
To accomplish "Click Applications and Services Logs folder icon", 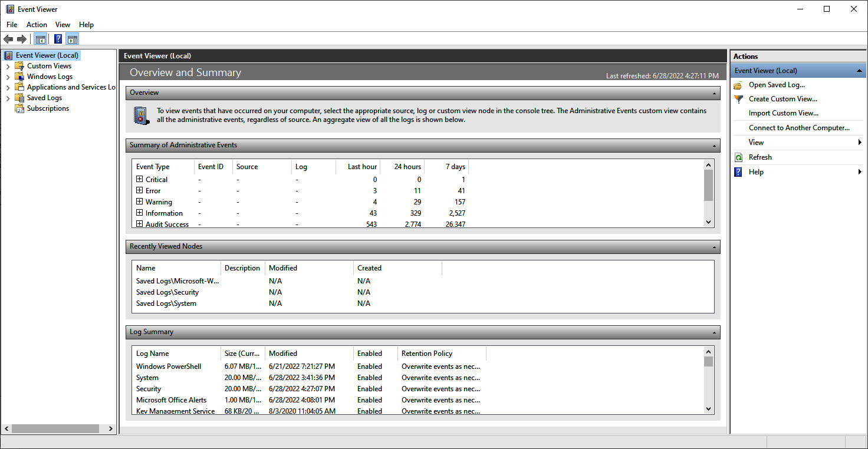I will coord(19,87).
